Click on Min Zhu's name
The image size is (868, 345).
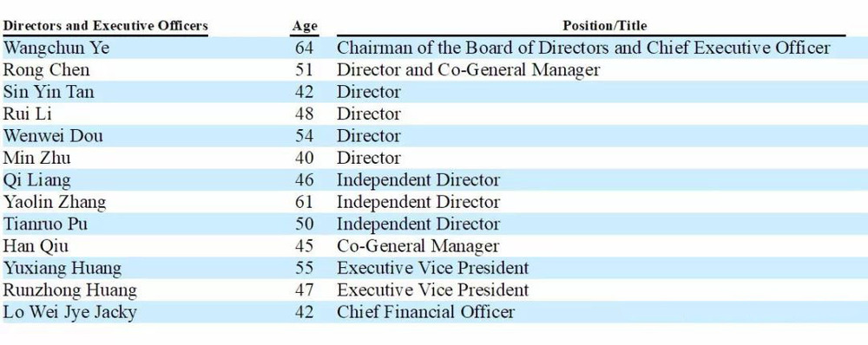click(37, 158)
